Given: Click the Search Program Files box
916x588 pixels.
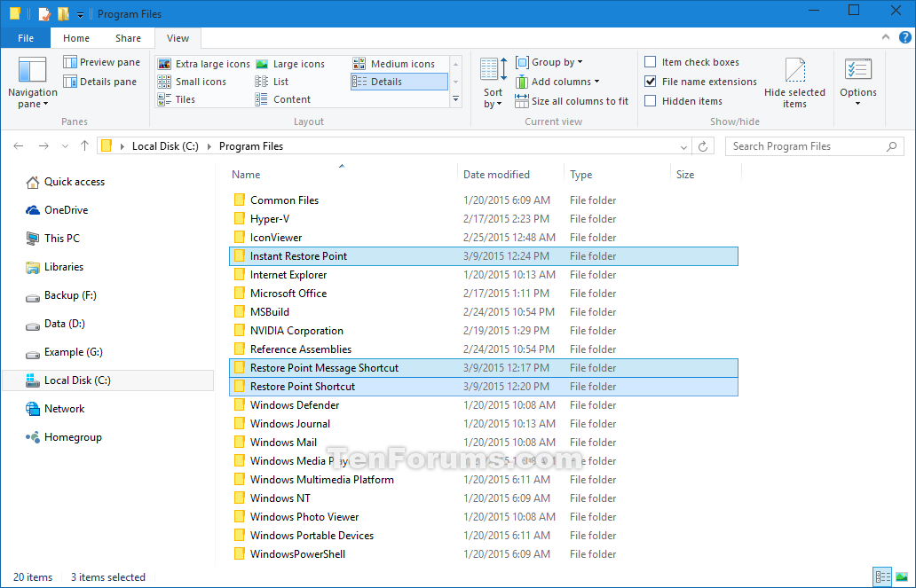Looking at the screenshot, I should point(814,146).
